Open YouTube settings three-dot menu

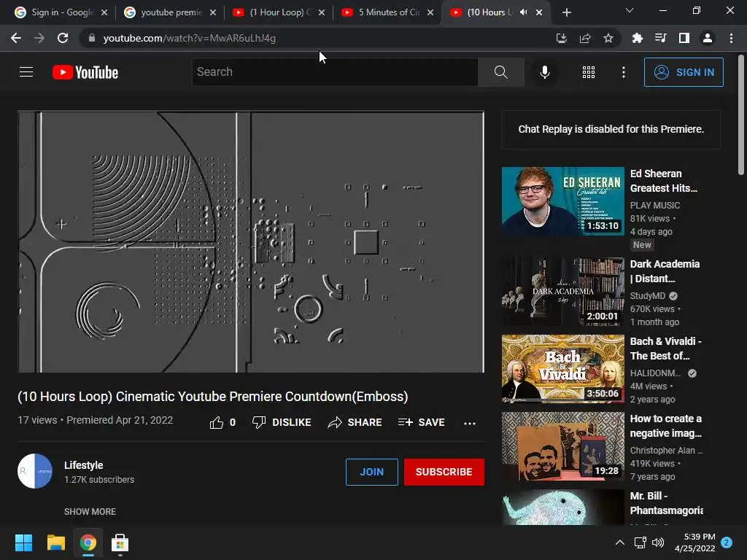623,72
